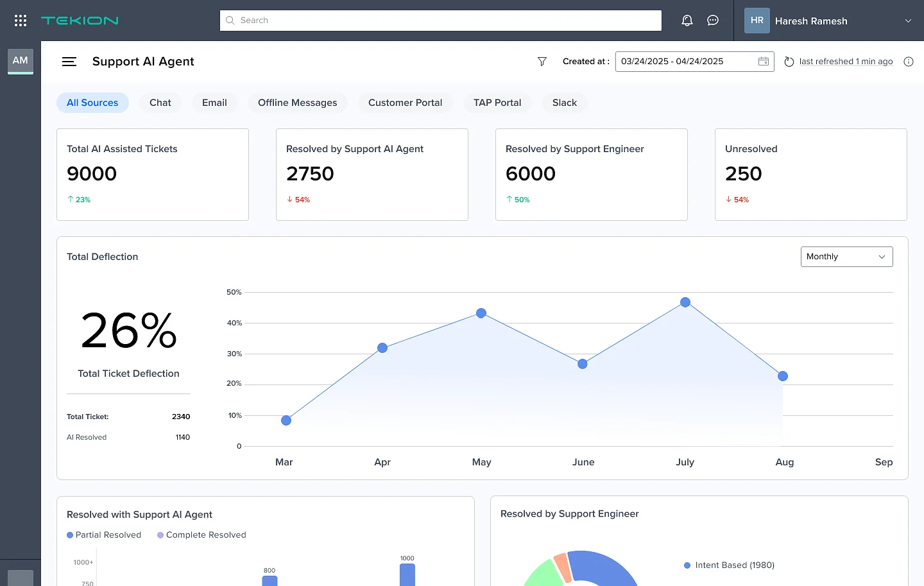
Task: Click the Tekion logo
Action: tap(80, 21)
